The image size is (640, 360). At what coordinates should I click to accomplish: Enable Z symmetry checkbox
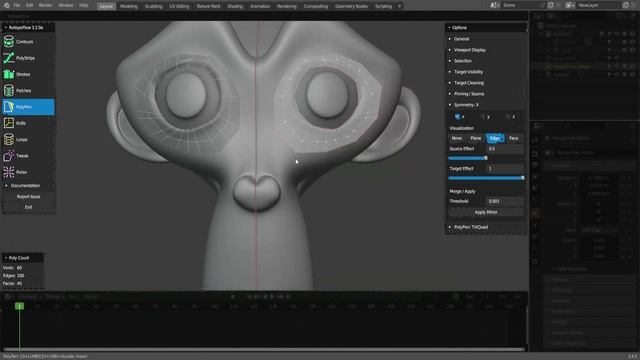click(508, 117)
